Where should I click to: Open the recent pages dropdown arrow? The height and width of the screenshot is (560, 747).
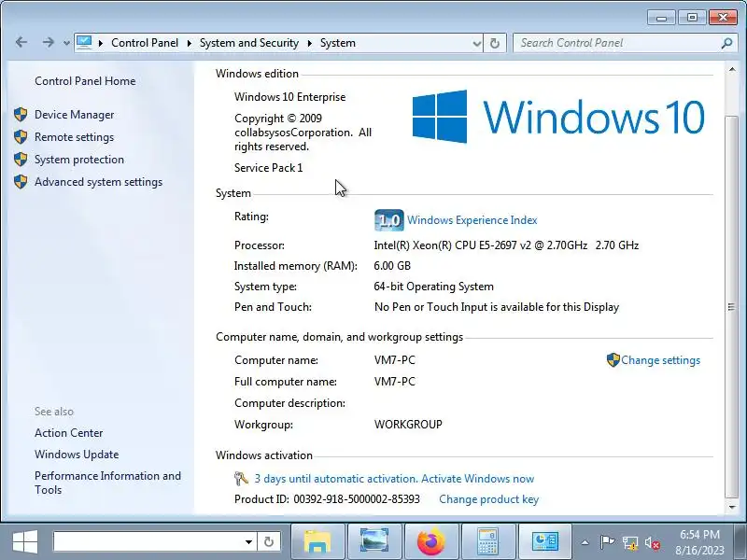(66, 43)
